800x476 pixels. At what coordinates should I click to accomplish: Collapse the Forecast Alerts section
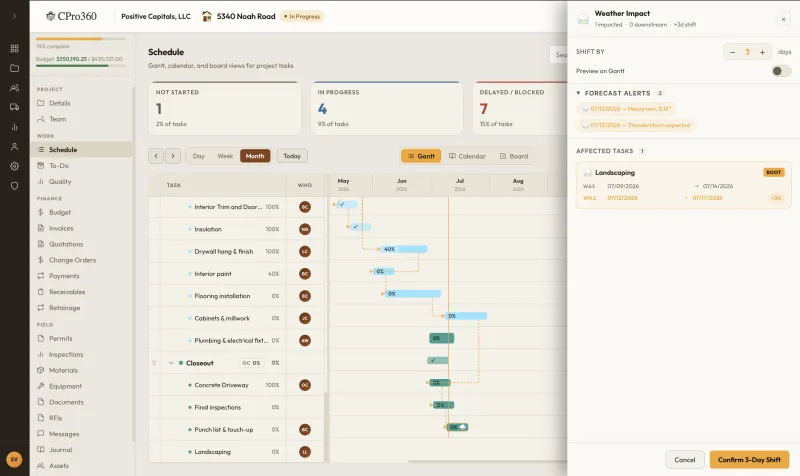tap(578, 93)
